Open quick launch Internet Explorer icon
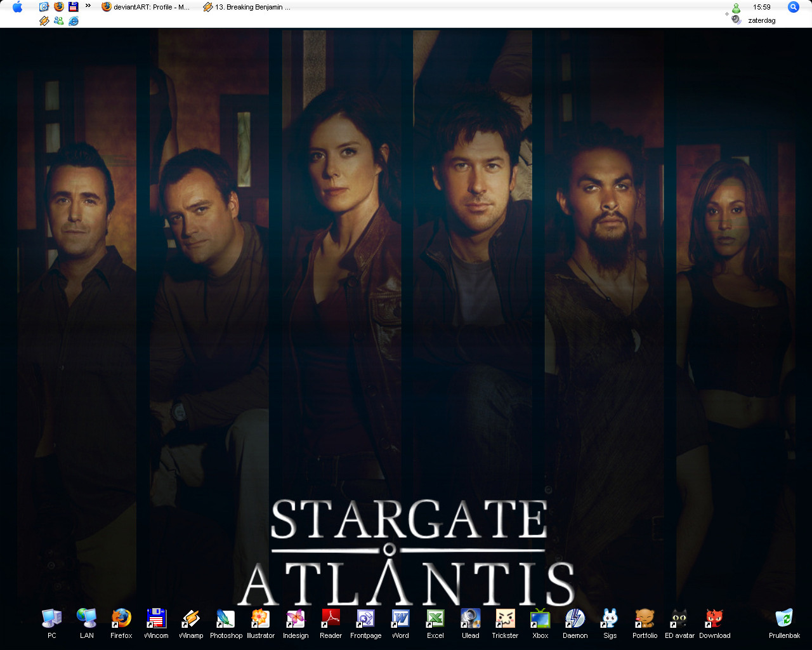The image size is (812, 650). (x=73, y=21)
